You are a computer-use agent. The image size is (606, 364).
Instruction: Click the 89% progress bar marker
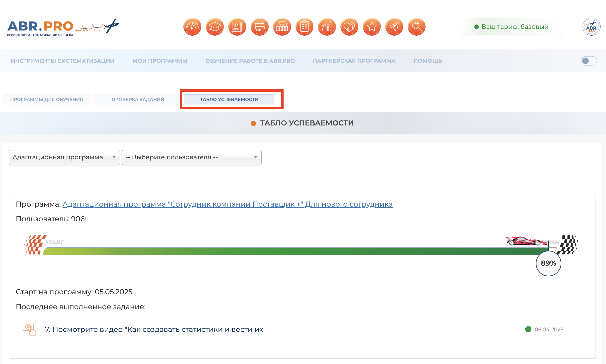coord(548,263)
